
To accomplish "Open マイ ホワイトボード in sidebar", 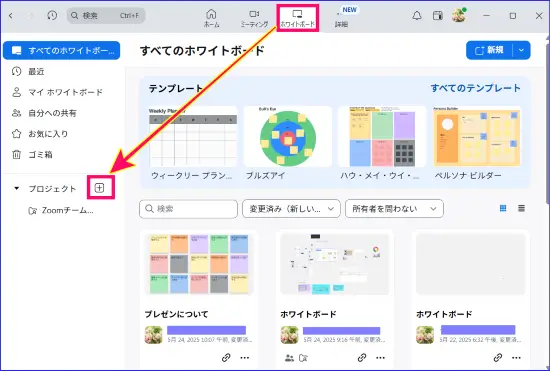I will click(x=57, y=92).
